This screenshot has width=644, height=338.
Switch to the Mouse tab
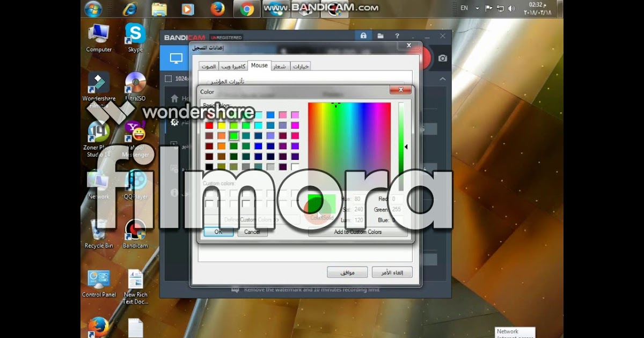pos(259,65)
